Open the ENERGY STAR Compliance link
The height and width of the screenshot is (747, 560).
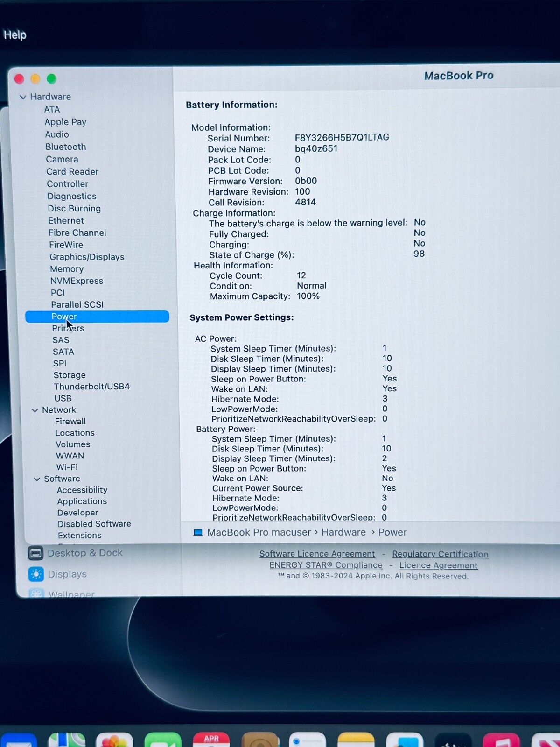[326, 565]
